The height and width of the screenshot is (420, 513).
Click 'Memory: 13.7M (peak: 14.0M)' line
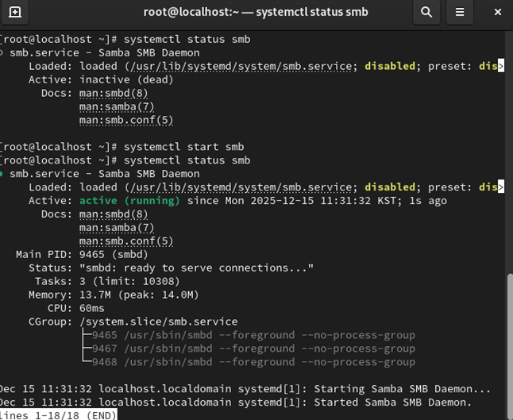[x=114, y=295]
